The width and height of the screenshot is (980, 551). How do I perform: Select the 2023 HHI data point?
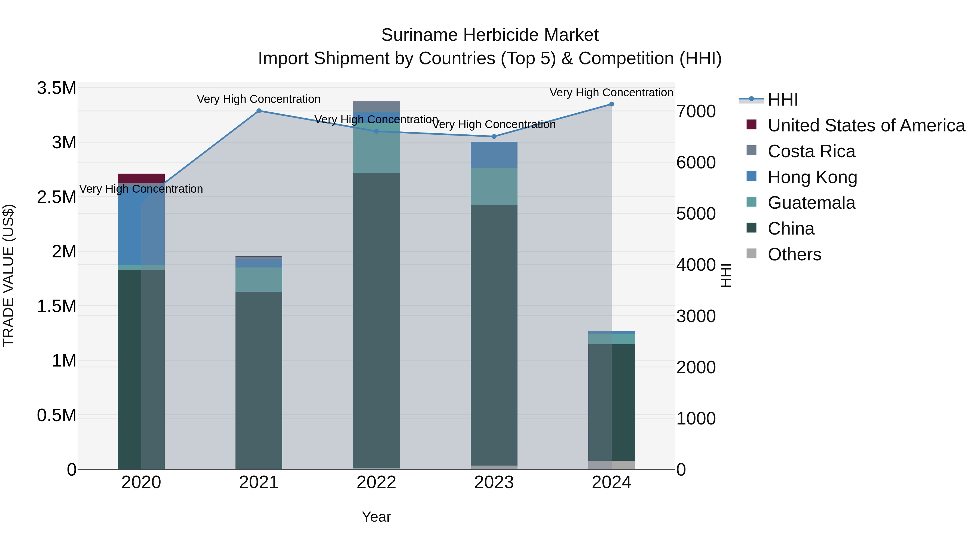494,137
